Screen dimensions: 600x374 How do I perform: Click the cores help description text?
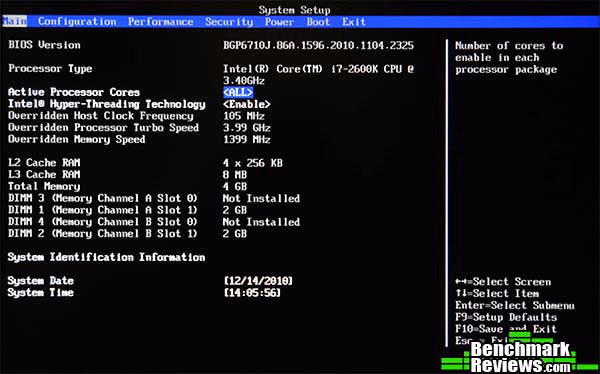509,57
